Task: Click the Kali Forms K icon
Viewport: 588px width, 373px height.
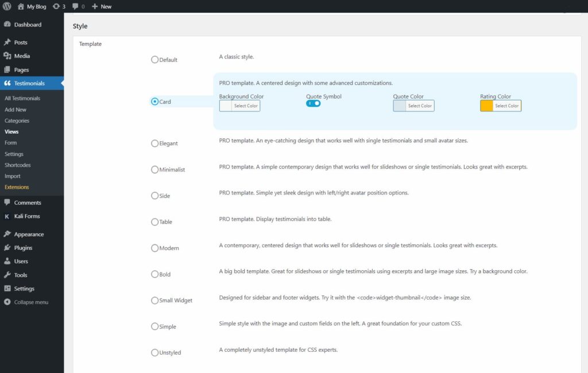Action: 7,216
